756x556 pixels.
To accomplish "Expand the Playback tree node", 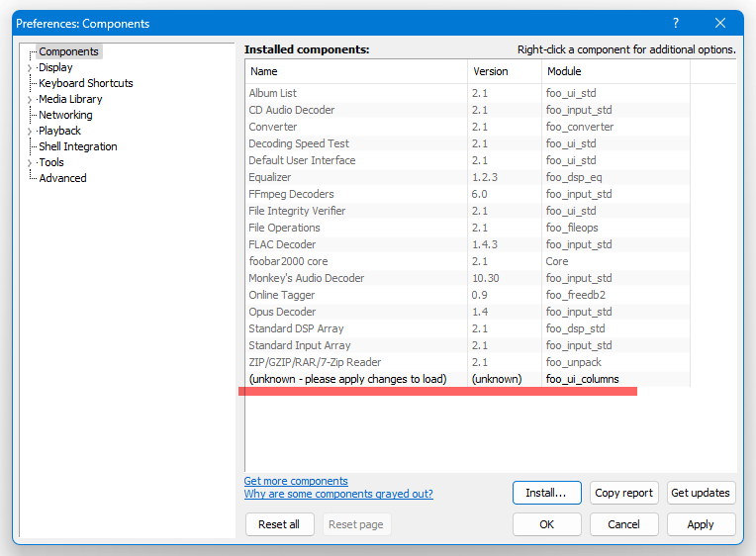I will click(x=30, y=132).
